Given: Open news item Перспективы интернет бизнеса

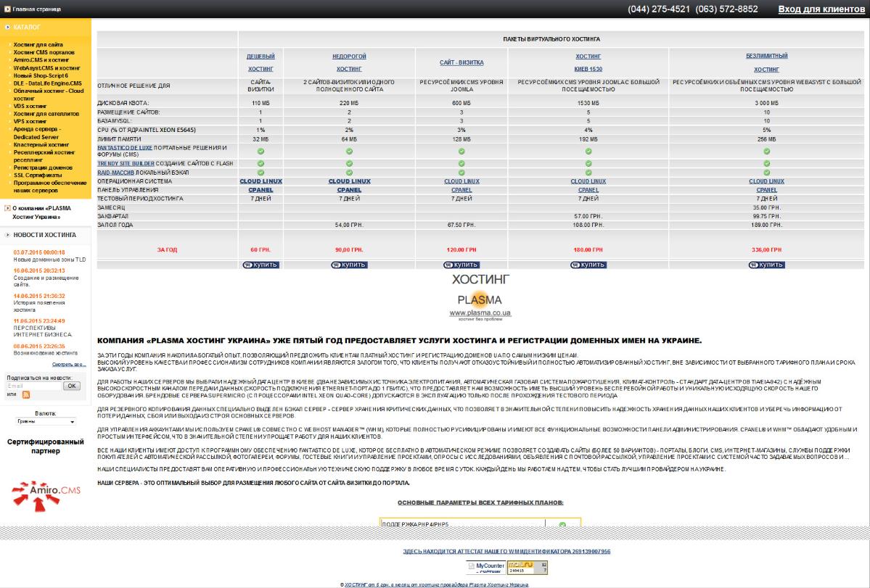Looking at the screenshot, I should 43,331.
